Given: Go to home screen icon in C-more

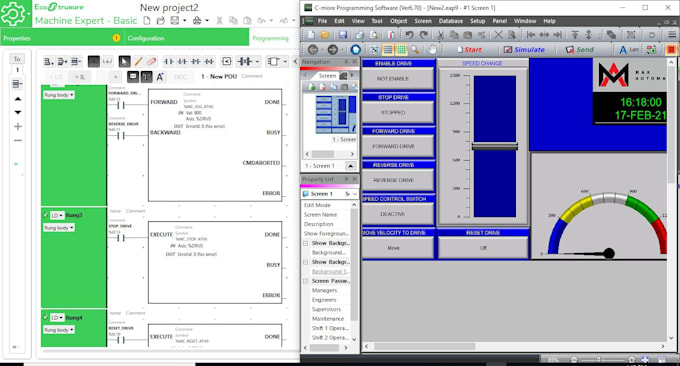Looking at the screenshot, I should pos(356,49).
